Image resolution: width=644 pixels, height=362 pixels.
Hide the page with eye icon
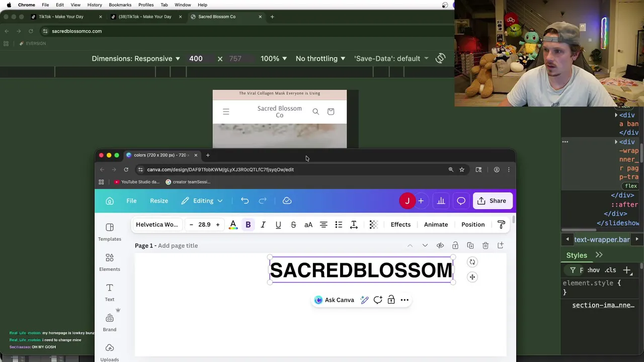pos(440,245)
